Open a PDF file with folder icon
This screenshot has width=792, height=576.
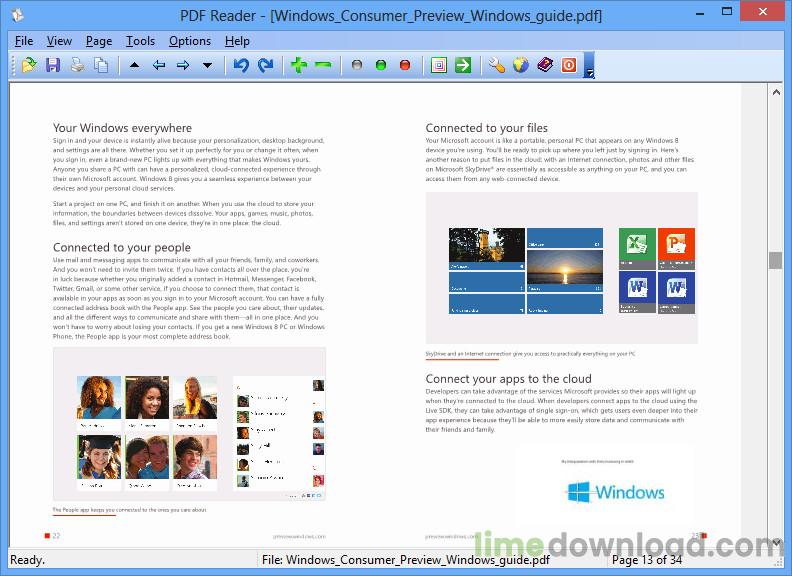coord(29,65)
